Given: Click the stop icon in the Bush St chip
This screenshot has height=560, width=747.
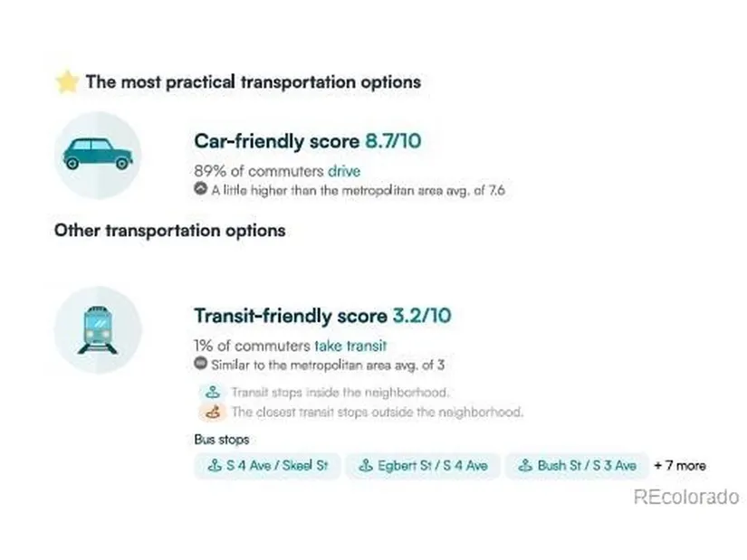Looking at the screenshot, I should 525,466.
